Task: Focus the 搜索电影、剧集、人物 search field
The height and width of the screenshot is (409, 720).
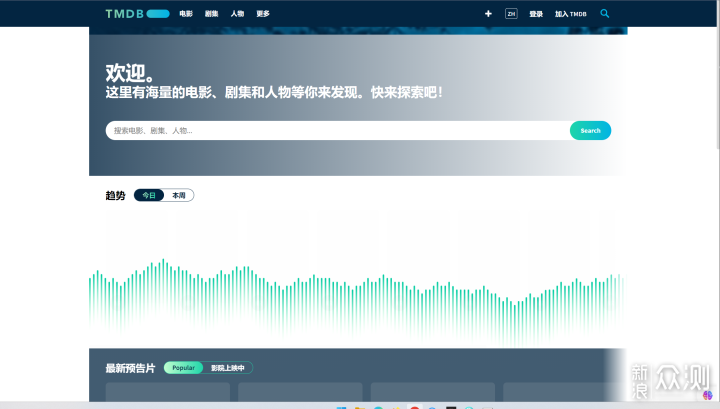Action: coord(338,130)
